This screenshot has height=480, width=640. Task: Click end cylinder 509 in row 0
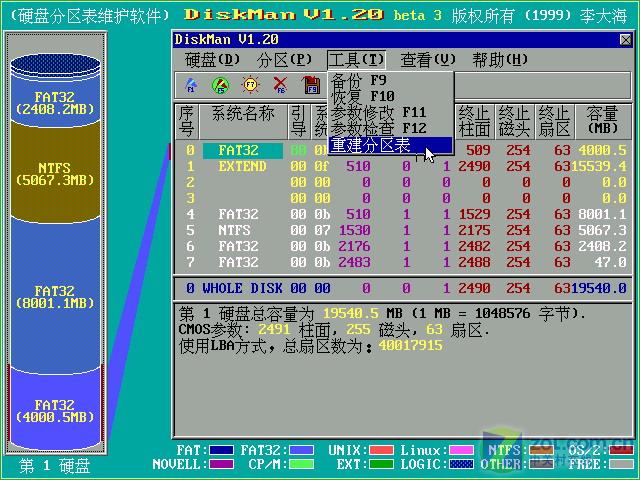478,150
